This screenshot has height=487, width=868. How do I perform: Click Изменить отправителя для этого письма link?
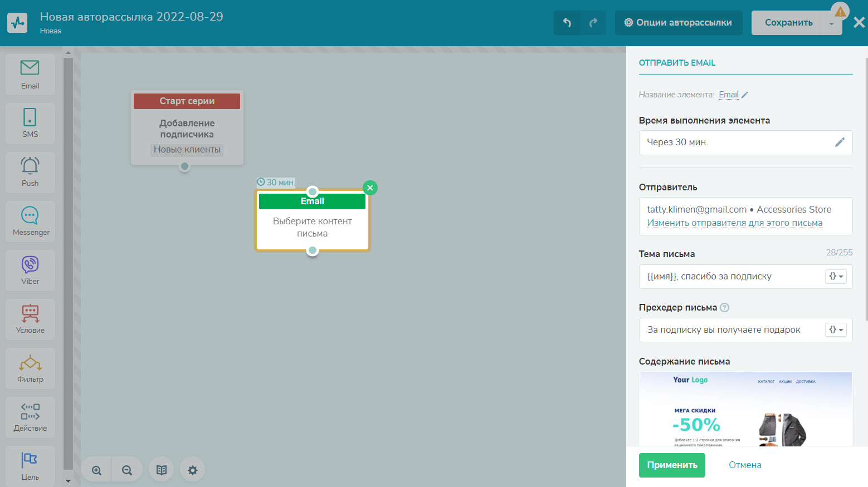(x=734, y=223)
